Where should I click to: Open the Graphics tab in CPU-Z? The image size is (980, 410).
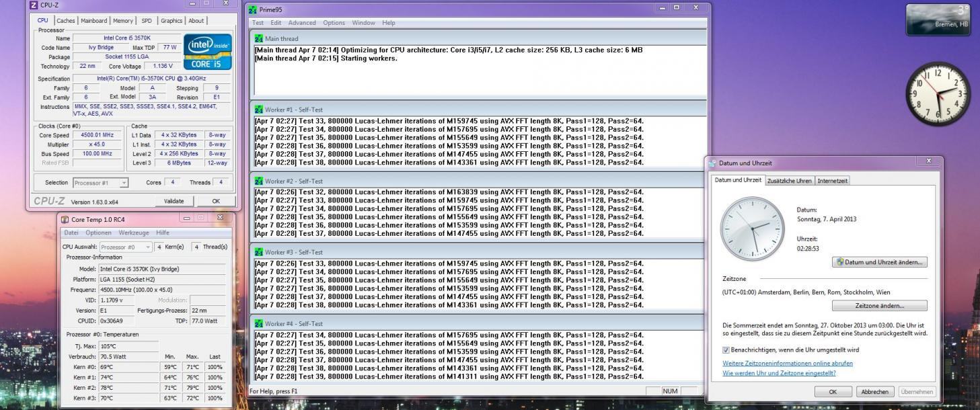[x=172, y=21]
